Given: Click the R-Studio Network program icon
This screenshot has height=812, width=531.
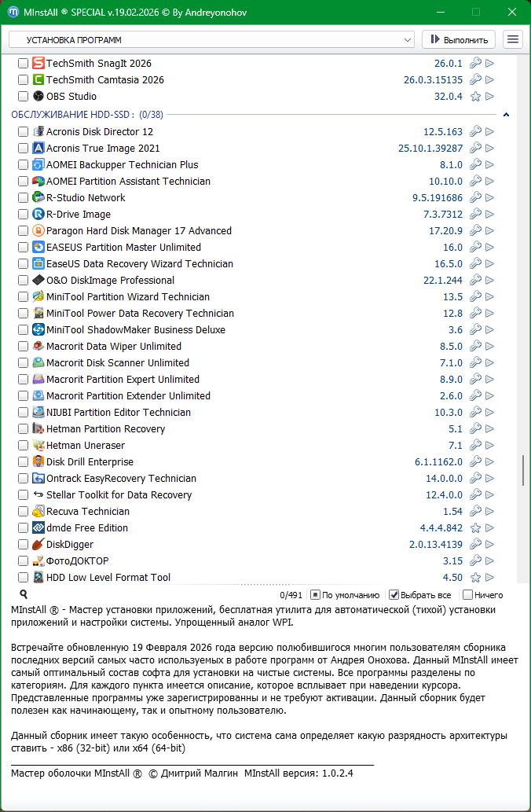Looking at the screenshot, I should click(x=38, y=198).
